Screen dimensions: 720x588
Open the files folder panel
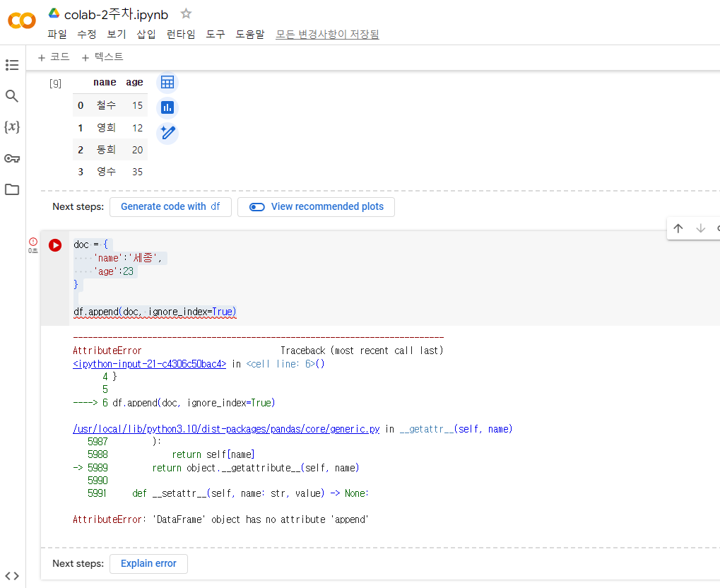(x=12, y=189)
